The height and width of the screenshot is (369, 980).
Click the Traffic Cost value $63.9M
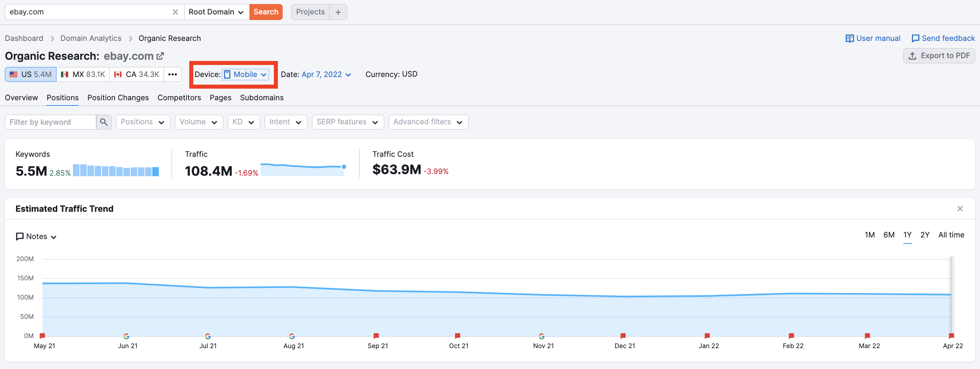pos(397,170)
